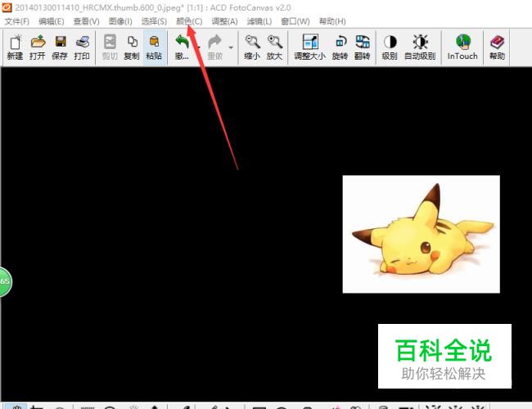532x409 pixels.
Task: Paste with the 粘贴 icon
Action: coord(154,47)
